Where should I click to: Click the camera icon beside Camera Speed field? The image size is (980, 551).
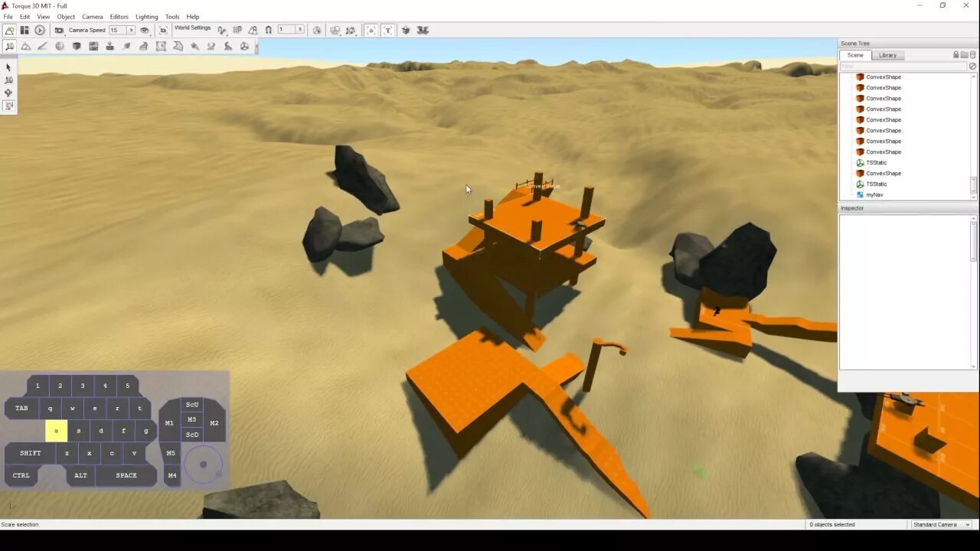point(59,30)
